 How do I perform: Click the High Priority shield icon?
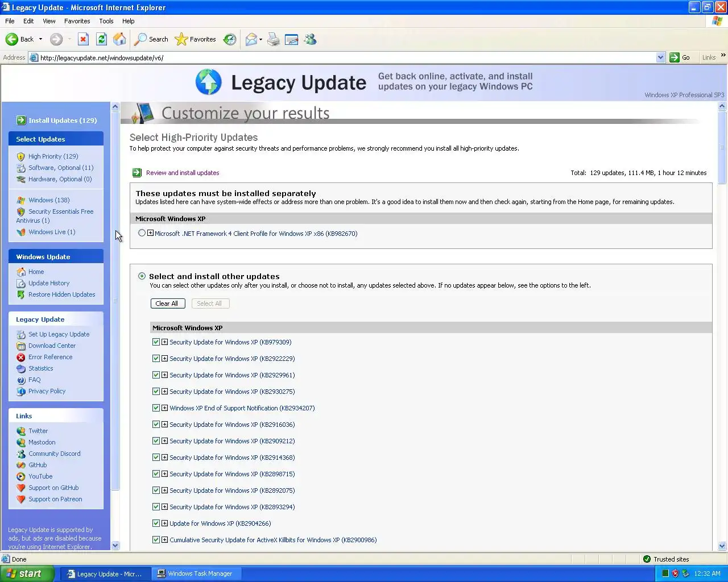point(21,156)
